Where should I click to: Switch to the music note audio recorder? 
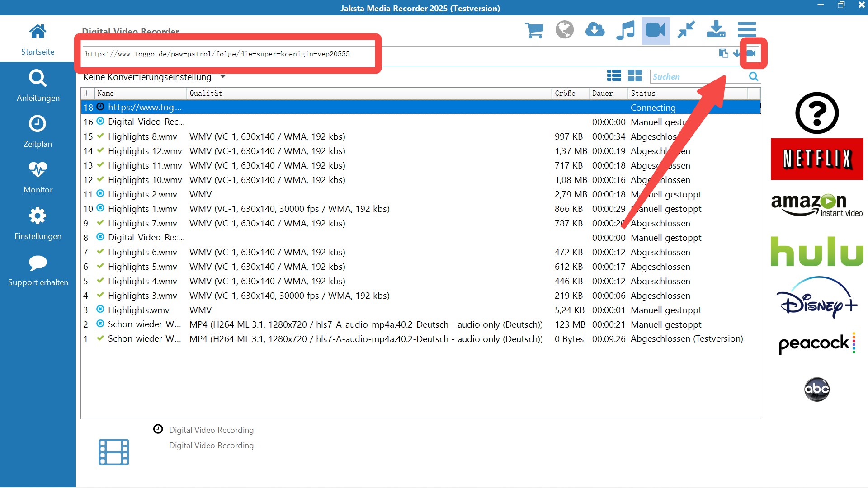click(625, 30)
